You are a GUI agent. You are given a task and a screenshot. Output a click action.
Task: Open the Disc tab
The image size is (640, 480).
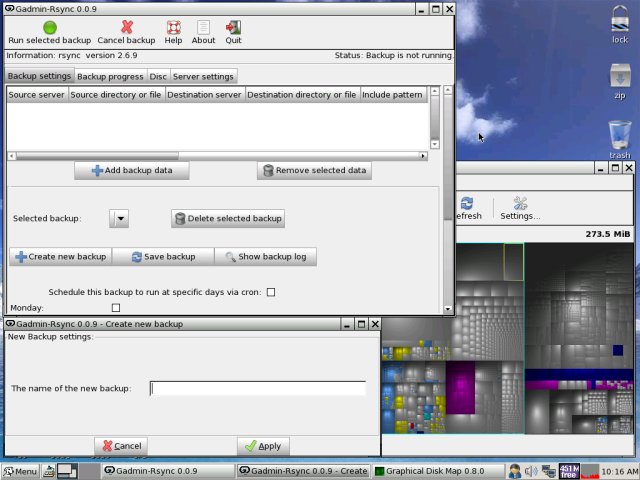[158, 76]
